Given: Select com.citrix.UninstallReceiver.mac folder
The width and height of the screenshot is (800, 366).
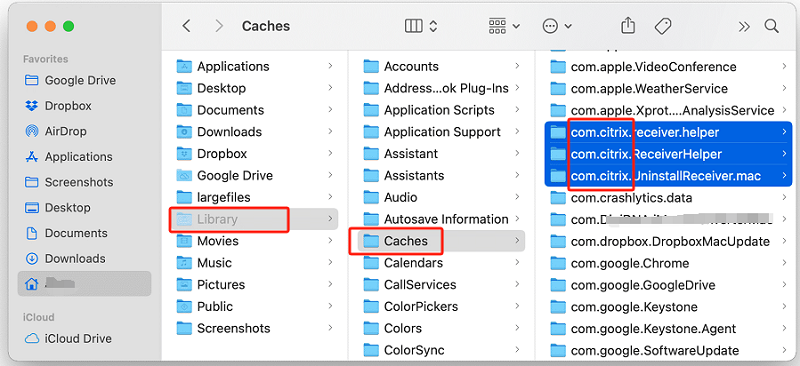Looking at the screenshot, I should 668,176.
